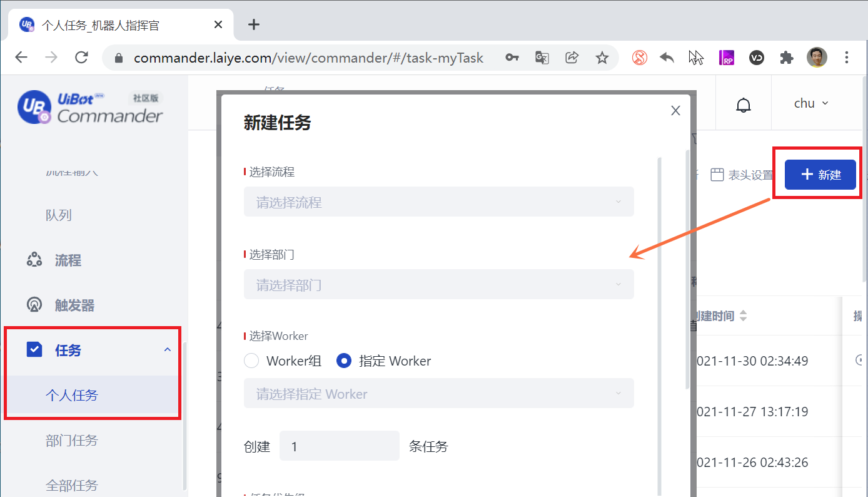
Task: Open the Chrome three-dot menu
Action: [x=847, y=58]
